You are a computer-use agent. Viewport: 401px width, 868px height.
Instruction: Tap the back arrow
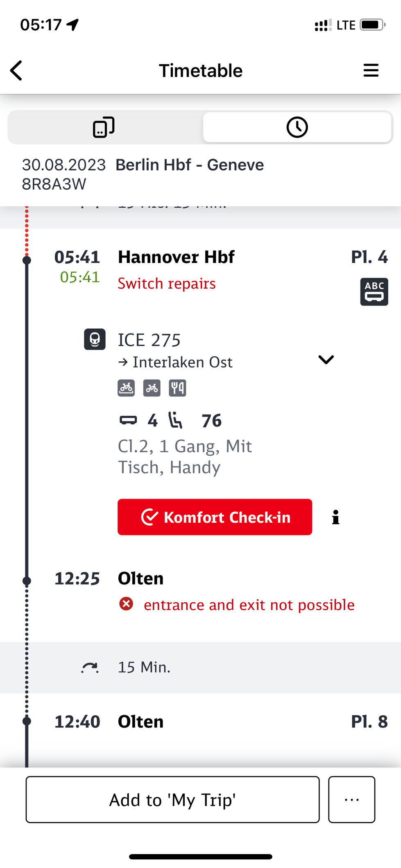(x=16, y=70)
